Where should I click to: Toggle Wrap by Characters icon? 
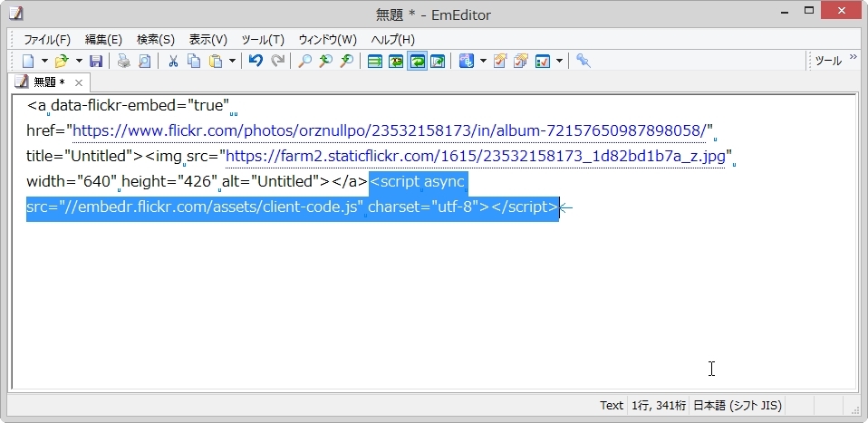coord(396,61)
